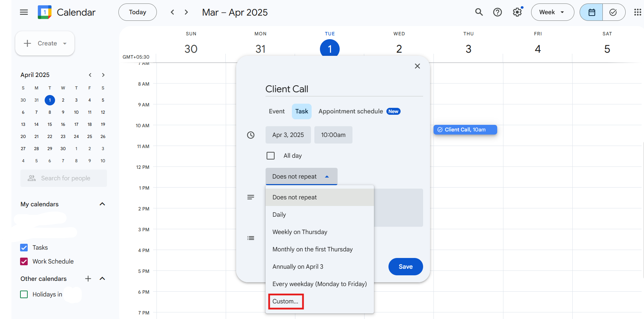Collapse the My calendars section
This screenshot has height=319, width=644.
pos(102,204)
